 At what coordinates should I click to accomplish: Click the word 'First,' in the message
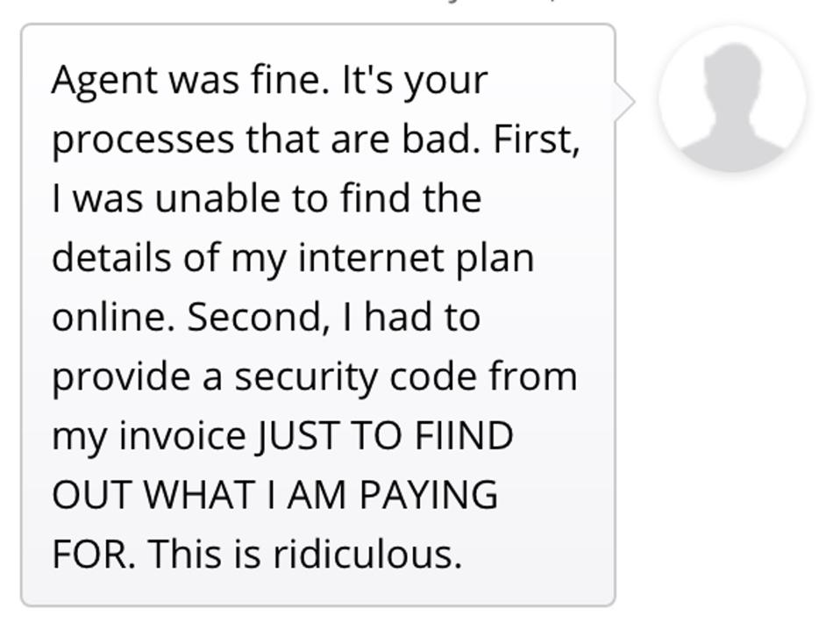click(x=537, y=140)
